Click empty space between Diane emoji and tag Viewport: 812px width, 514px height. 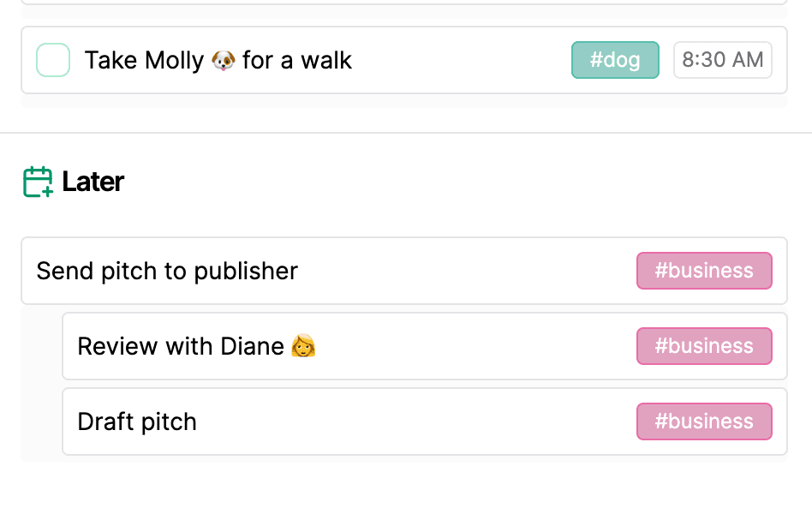click(471, 346)
